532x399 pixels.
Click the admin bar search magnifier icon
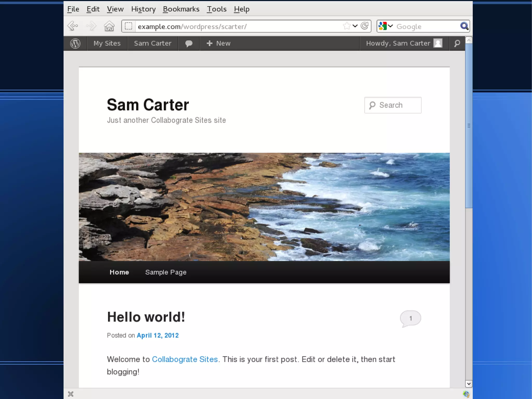tap(457, 43)
